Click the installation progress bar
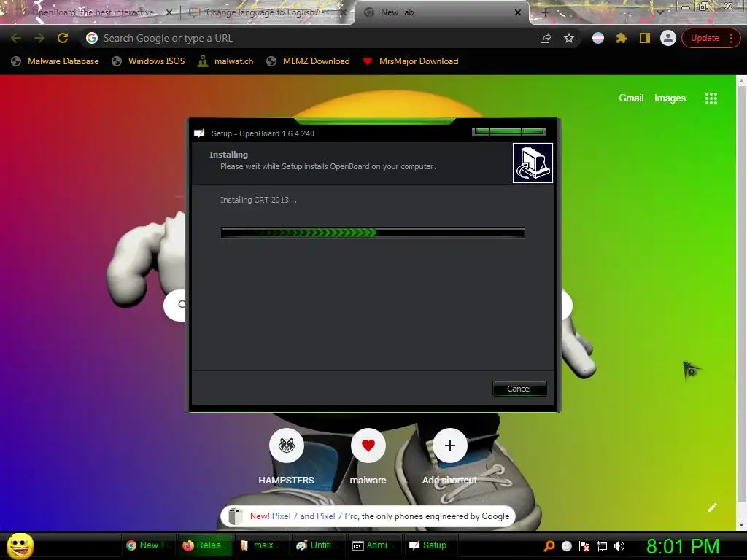This screenshot has width=747, height=560. 373,233
